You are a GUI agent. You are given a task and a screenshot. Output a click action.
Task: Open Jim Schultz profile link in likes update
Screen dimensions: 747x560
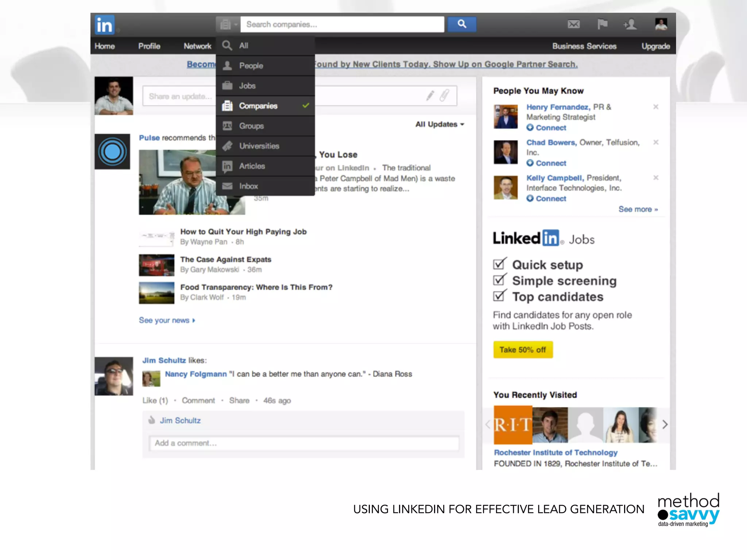click(164, 360)
